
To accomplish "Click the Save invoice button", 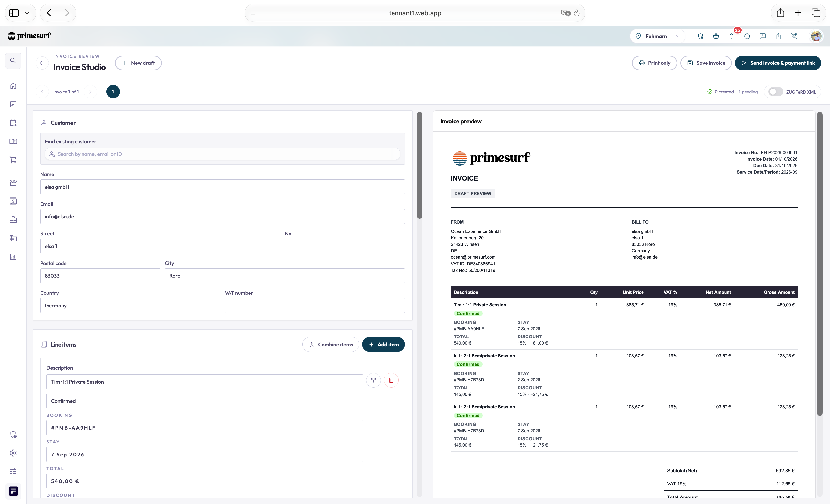I will [x=706, y=63].
